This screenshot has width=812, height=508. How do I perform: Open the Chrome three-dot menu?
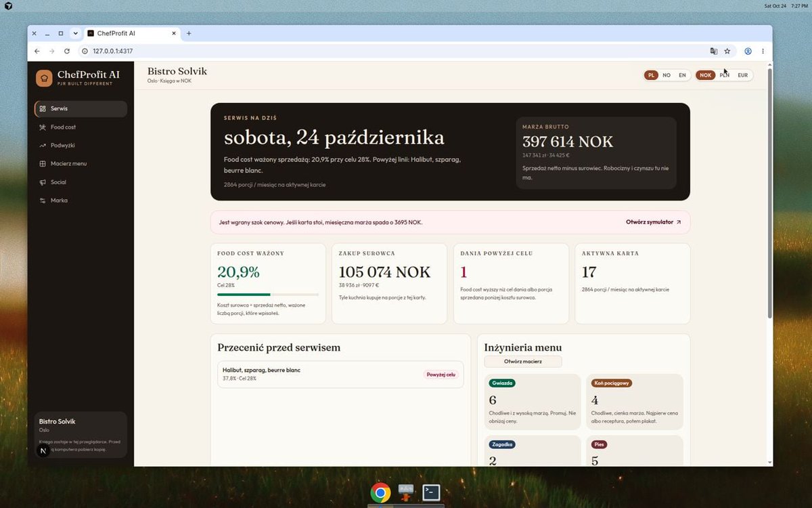(763, 51)
